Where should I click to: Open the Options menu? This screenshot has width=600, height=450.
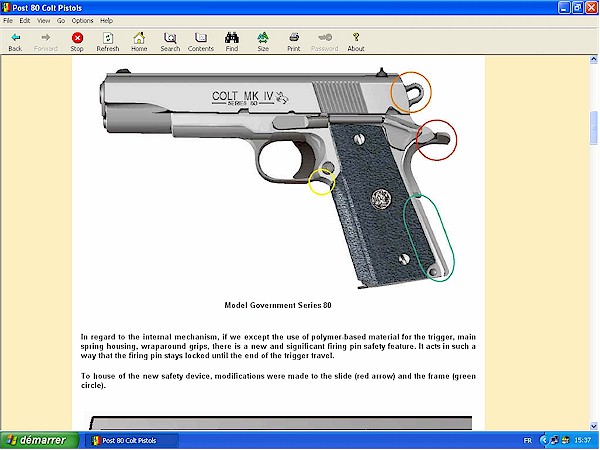pyautogui.click(x=82, y=21)
